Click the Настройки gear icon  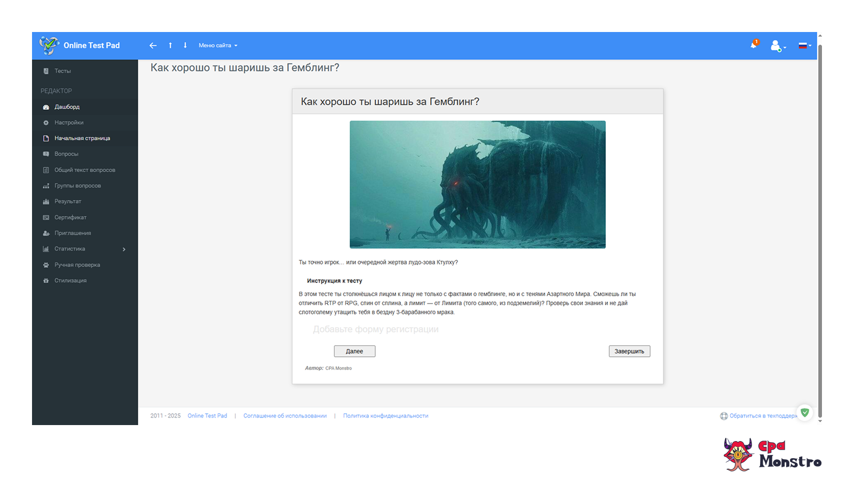46,123
